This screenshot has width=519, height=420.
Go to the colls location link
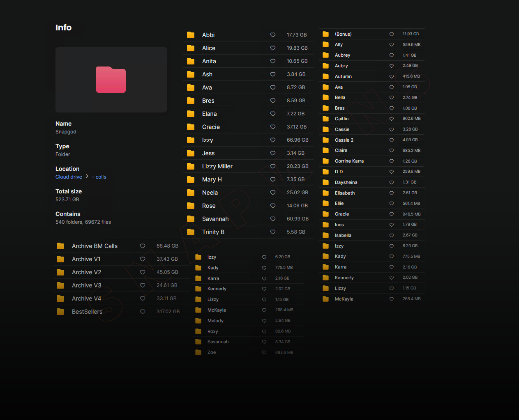tap(101, 177)
